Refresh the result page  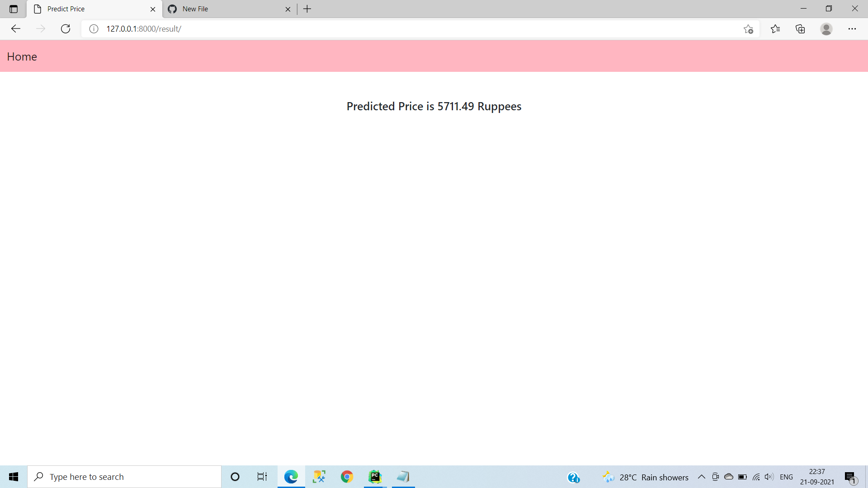(x=66, y=29)
